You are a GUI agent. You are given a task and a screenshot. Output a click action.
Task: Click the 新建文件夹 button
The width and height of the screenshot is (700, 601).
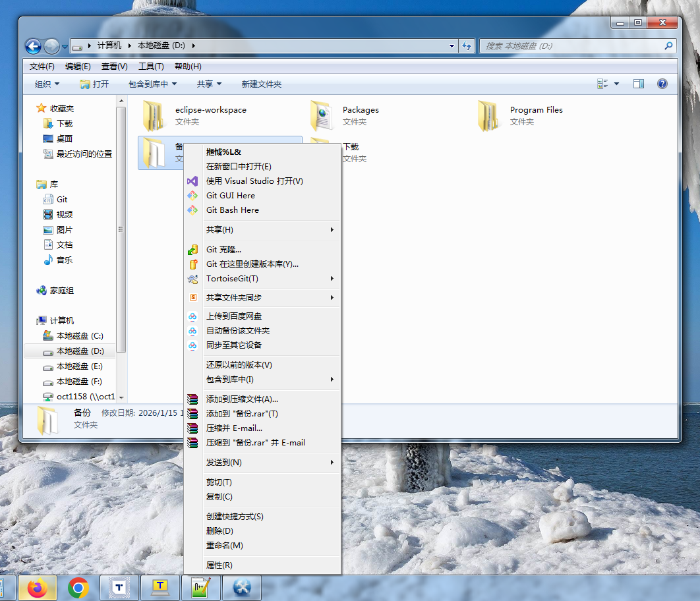coord(261,84)
